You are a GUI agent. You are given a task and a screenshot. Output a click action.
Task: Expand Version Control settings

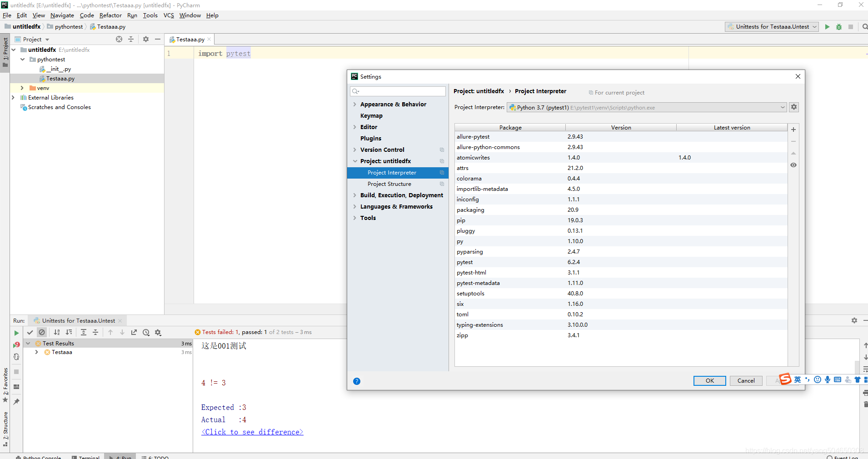355,150
